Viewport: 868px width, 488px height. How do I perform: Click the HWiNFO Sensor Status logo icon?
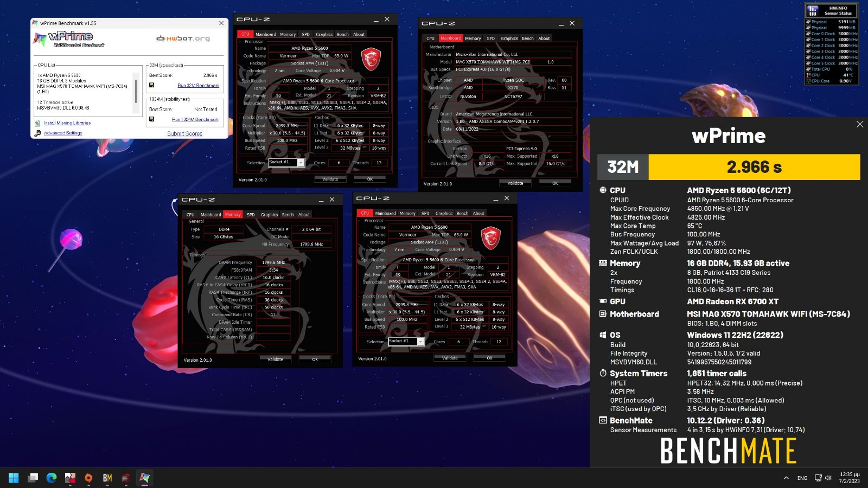(813, 10)
